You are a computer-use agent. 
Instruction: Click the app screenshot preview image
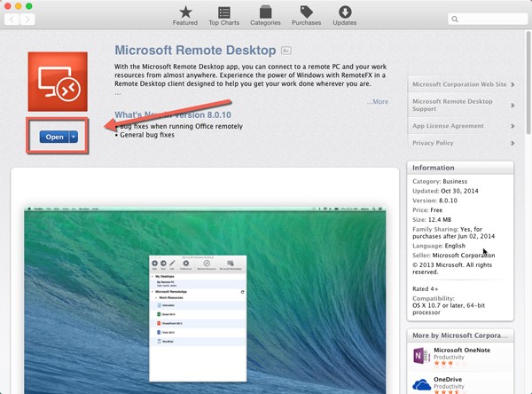coord(205,300)
